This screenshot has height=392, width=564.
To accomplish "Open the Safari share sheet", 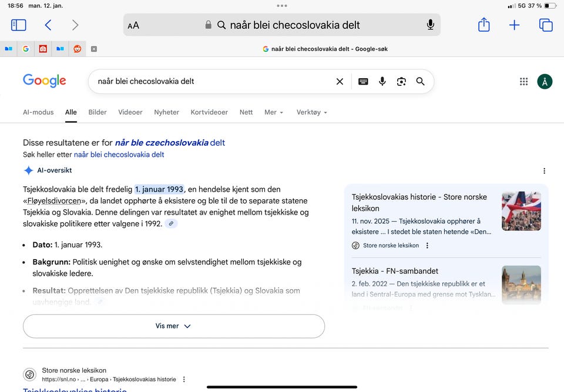I will pos(484,25).
